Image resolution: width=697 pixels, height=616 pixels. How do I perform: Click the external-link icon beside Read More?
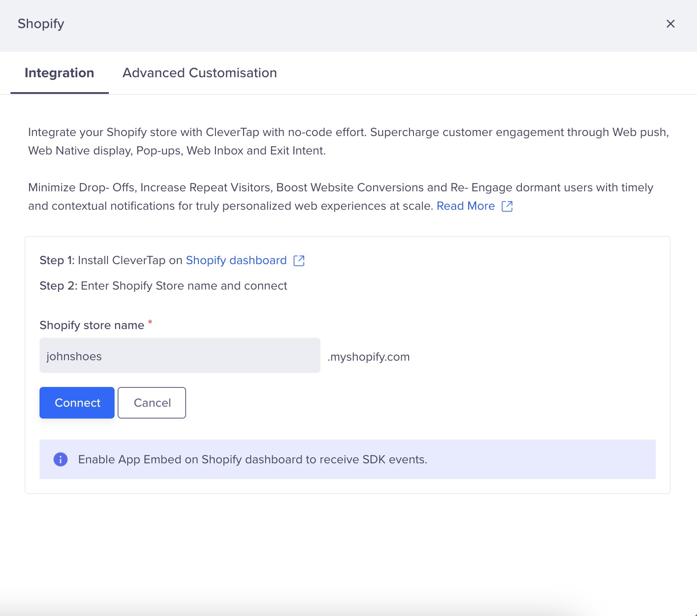pos(507,206)
